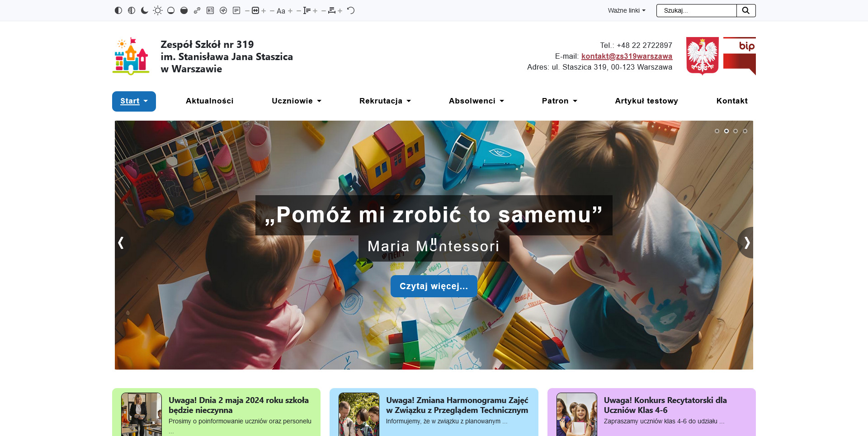Click the highlight links chain icon

[197, 10]
